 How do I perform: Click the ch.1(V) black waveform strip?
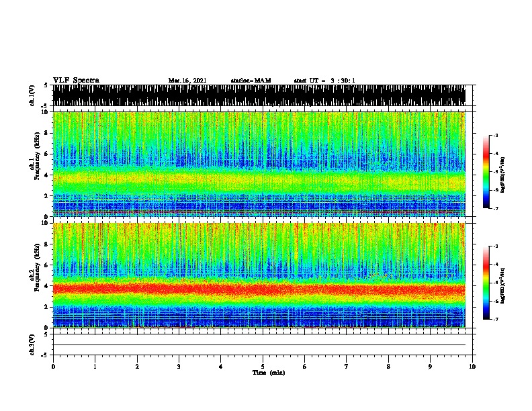[259, 95]
